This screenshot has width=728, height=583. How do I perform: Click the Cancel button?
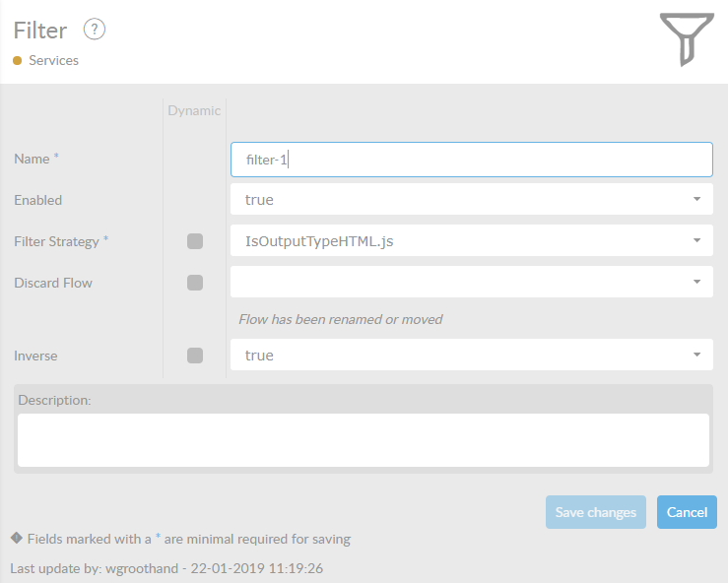tap(687, 512)
